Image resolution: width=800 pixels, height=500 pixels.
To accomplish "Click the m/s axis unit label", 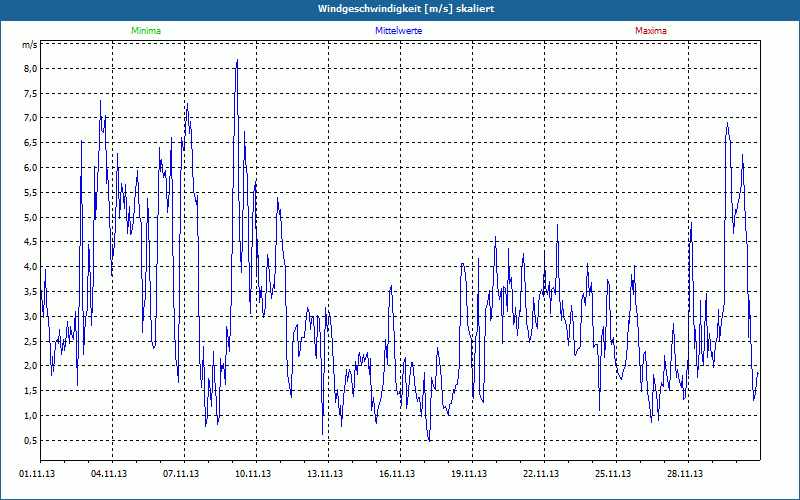I will click(29, 45).
